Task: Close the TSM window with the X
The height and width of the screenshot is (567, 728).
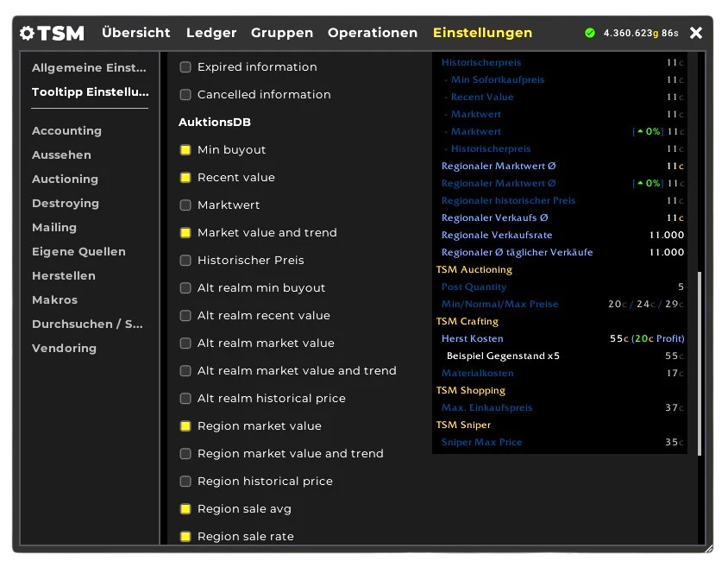Action: click(695, 33)
